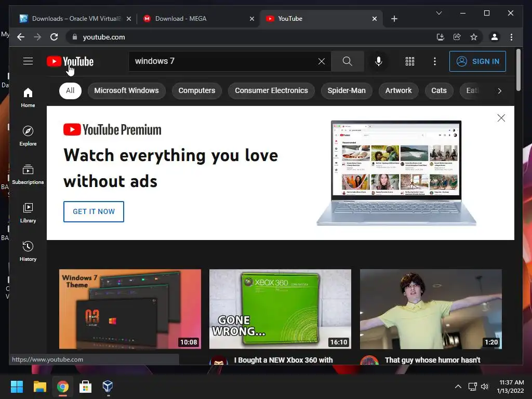Image resolution: width=532 pixels, height=399 pixels.
Task: Open a new browser tab
Action: [x=394, y=19]
